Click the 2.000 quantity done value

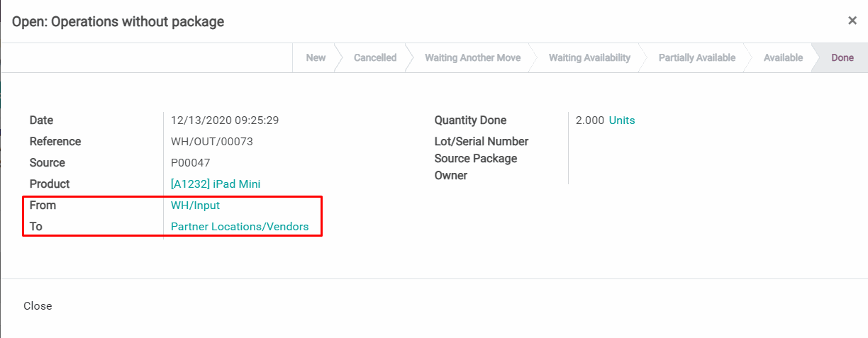tap(590, 120)
